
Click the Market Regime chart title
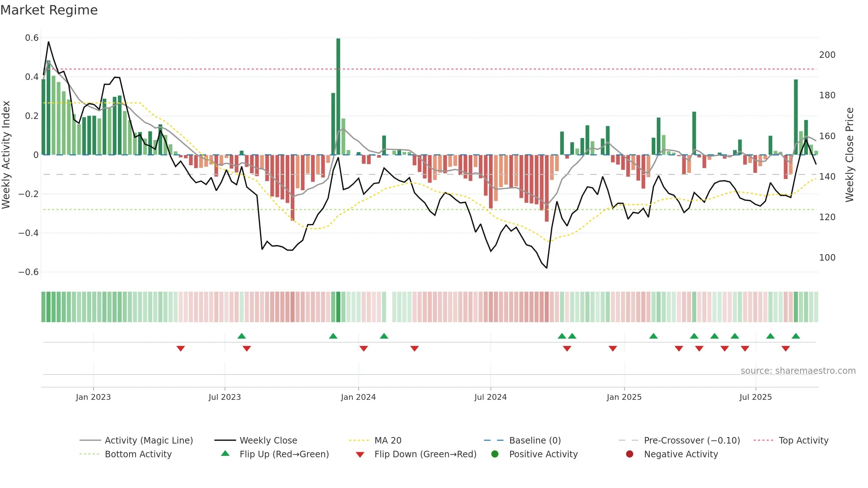[x=49, y=10]
